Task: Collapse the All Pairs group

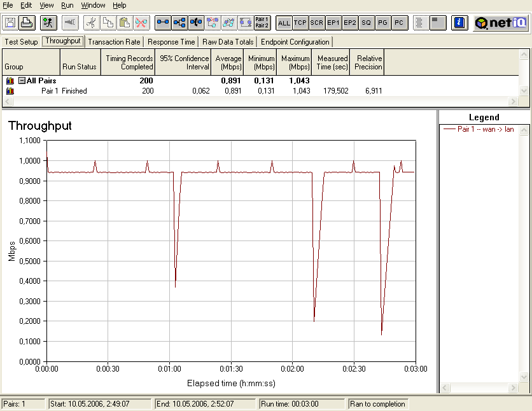Action: [x=22, y=81]
